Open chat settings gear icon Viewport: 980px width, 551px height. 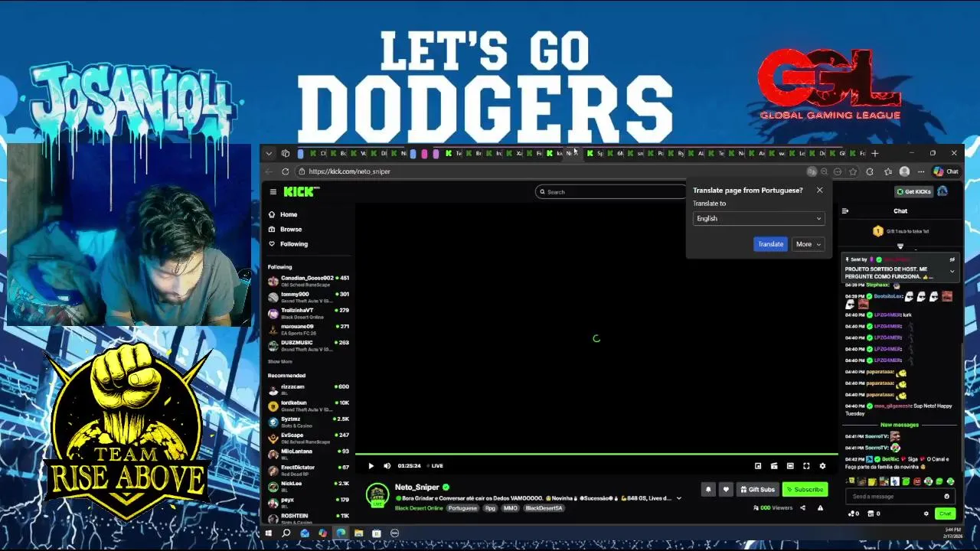click(x=926, y=514)
